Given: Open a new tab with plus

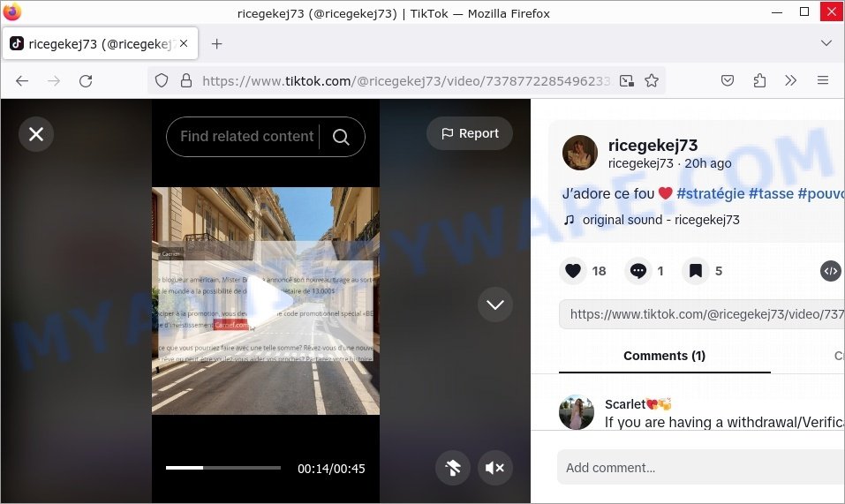Looking at the screenshot, I should tap(216, 43).
